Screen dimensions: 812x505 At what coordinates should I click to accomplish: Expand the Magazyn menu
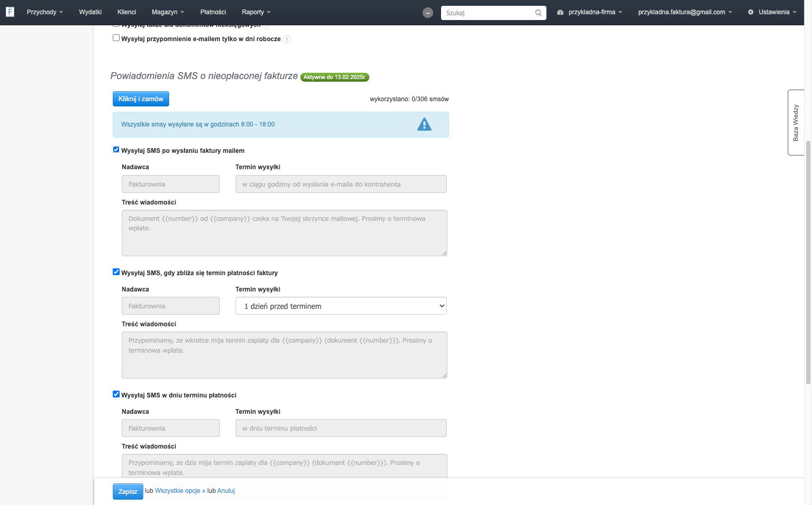click(168, 12)
